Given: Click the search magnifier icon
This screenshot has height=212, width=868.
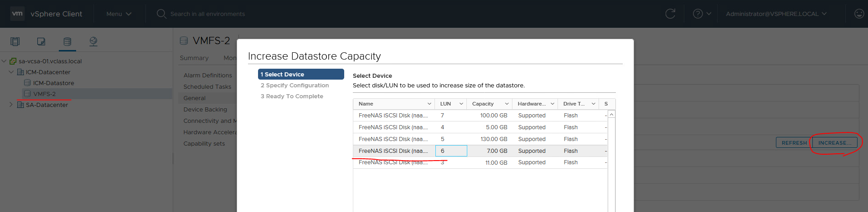Looking at the screenshot, I should click(x=161, y=14).
